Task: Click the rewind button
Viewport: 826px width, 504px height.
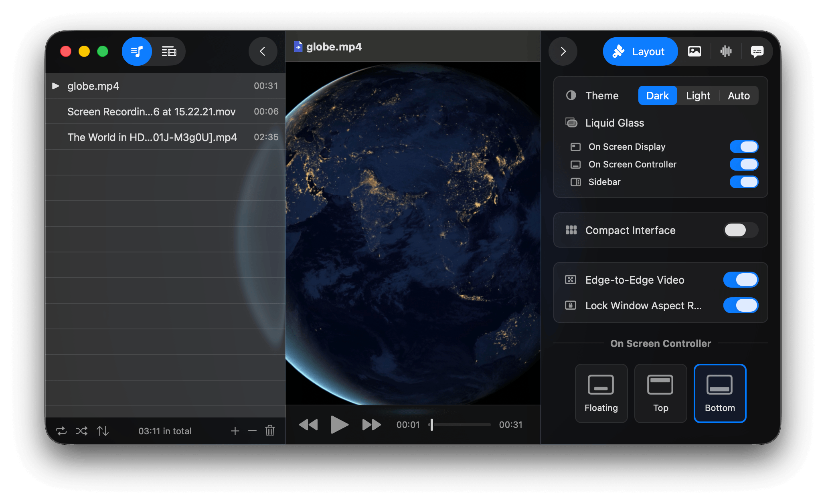Action: tap(308, 425)
